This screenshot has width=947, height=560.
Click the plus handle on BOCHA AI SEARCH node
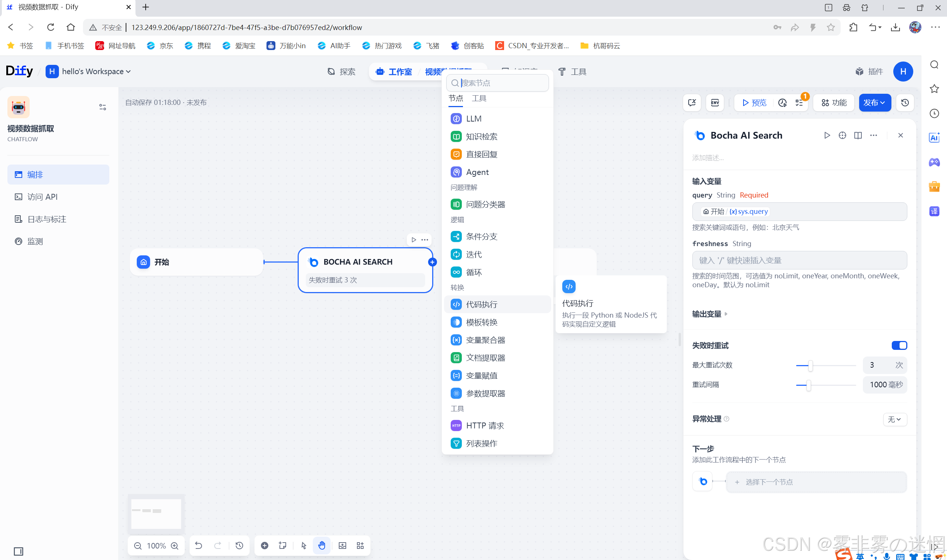433,262
